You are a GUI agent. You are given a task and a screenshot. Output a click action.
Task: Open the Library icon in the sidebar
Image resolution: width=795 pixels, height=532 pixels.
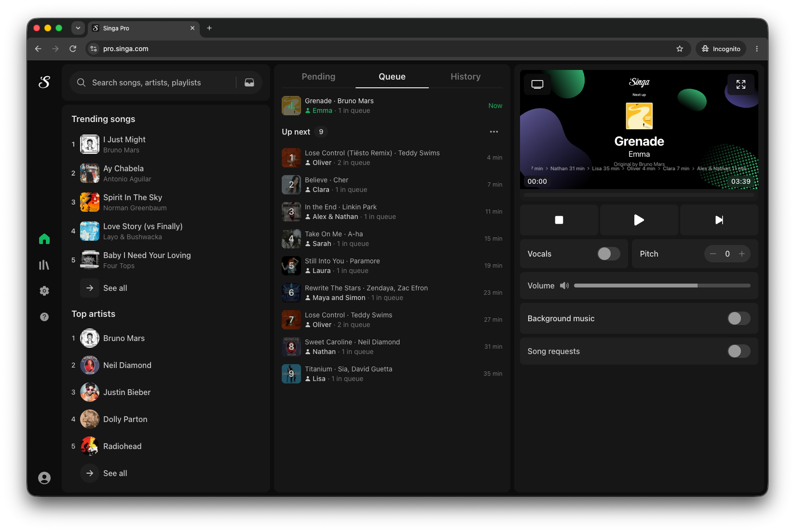point(44,265)
